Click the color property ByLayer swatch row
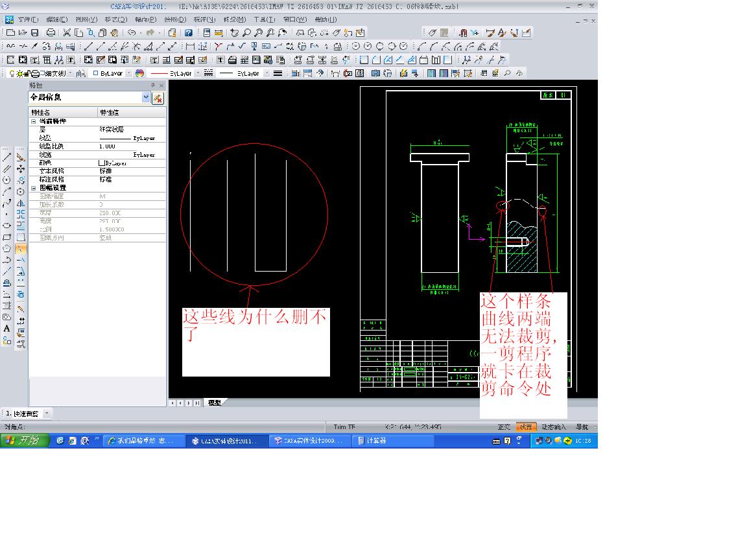 click(x=132, y=163)
